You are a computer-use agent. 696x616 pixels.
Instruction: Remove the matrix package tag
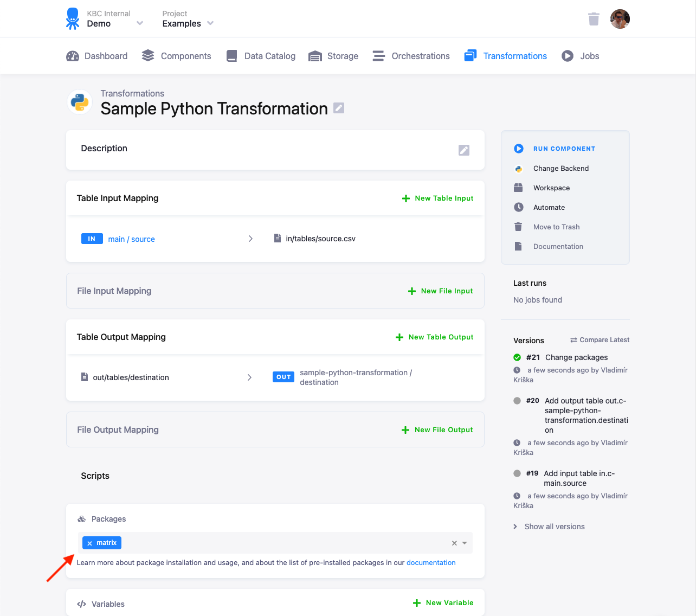pos(89,542)
